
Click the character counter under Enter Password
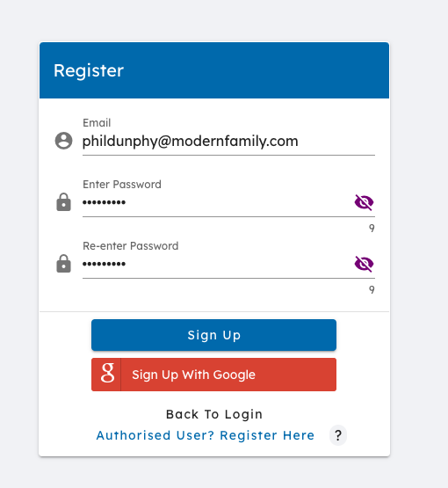click(372, 228)
